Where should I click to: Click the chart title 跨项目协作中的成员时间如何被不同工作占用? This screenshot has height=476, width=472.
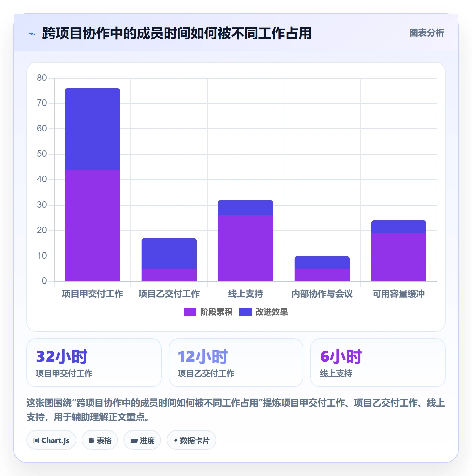tap(177, 33)
